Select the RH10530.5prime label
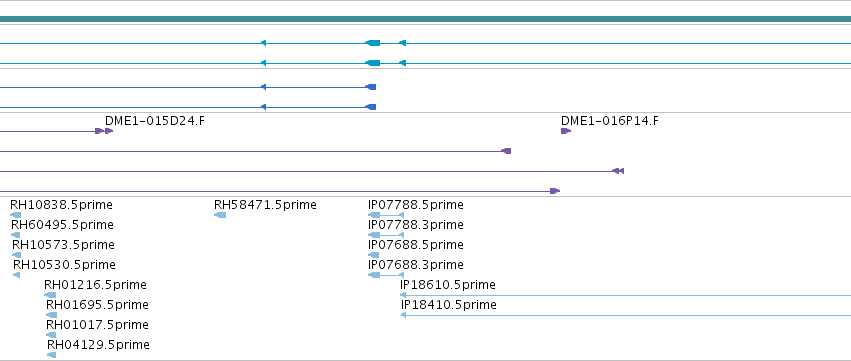 (x=64, y=264)
